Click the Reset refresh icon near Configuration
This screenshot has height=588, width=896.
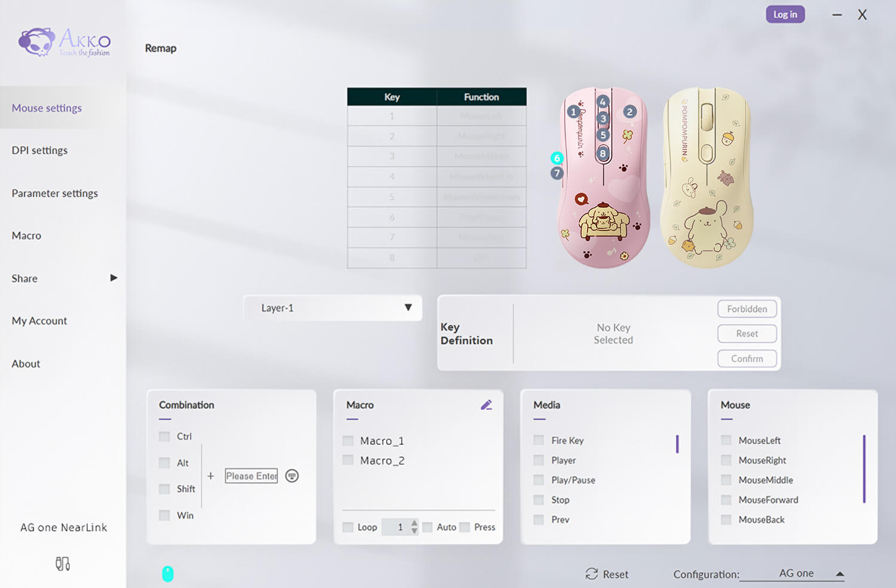coord(592,574)
